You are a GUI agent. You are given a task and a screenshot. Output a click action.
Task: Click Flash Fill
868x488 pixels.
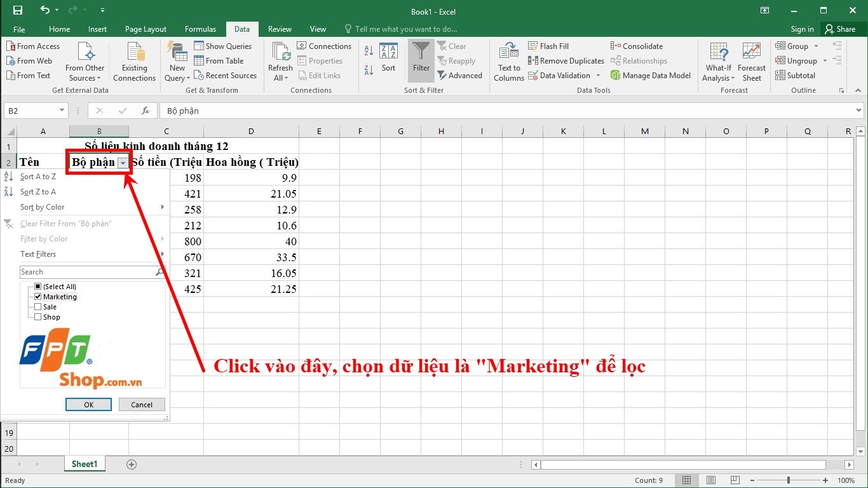pyautogui.click(x=548, y=46)
